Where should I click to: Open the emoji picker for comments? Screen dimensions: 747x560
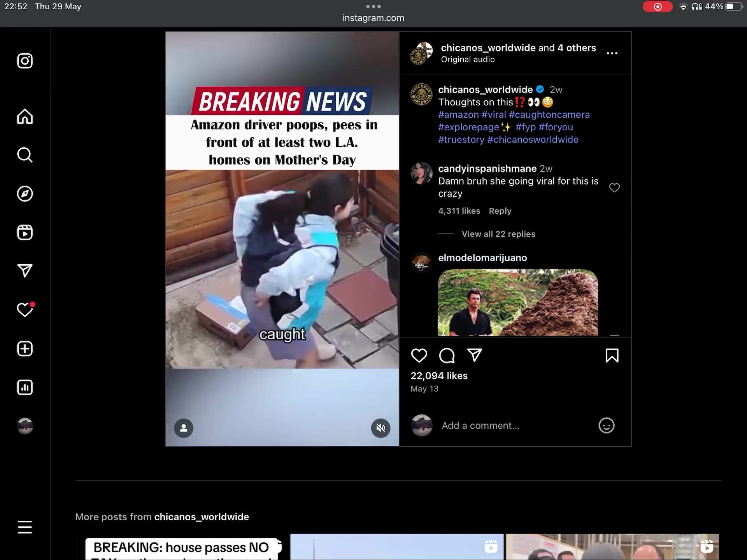point(606,425)
